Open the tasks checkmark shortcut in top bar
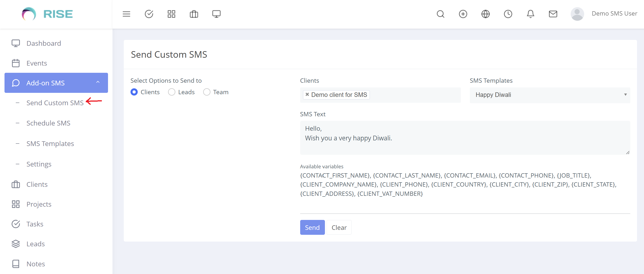 (149, 14)
